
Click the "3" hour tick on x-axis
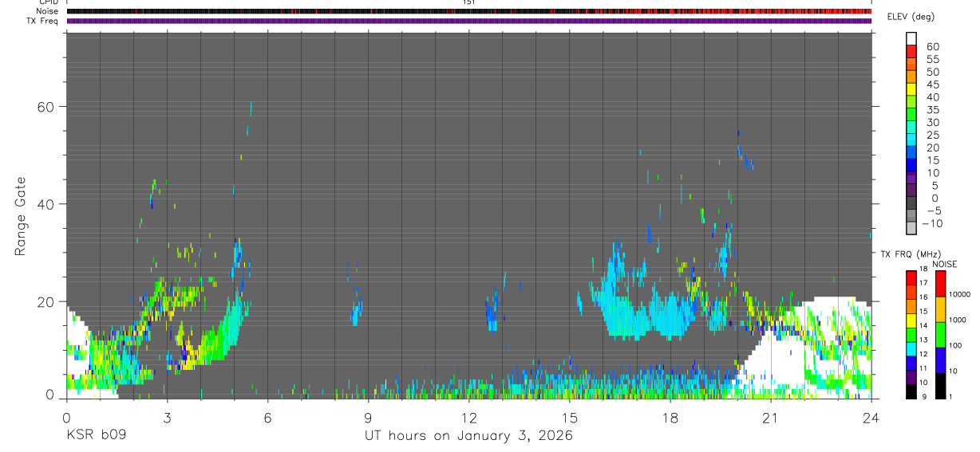pos(167,418)
